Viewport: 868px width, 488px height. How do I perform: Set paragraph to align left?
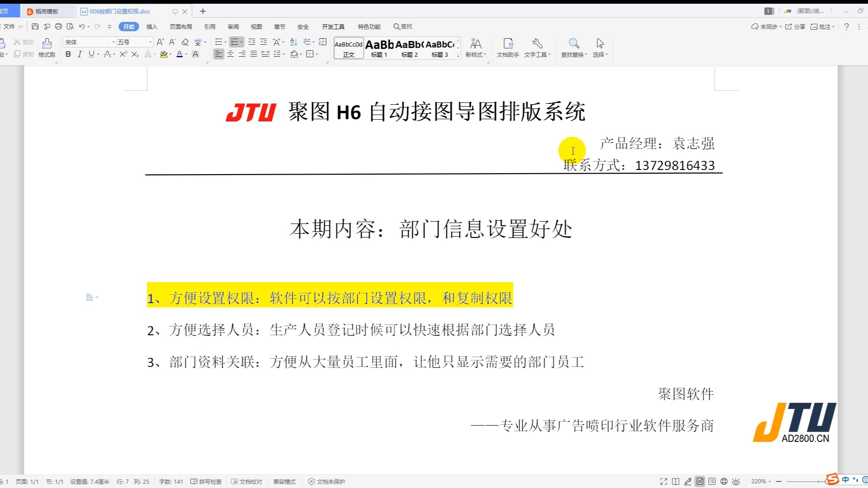(219, 54)
